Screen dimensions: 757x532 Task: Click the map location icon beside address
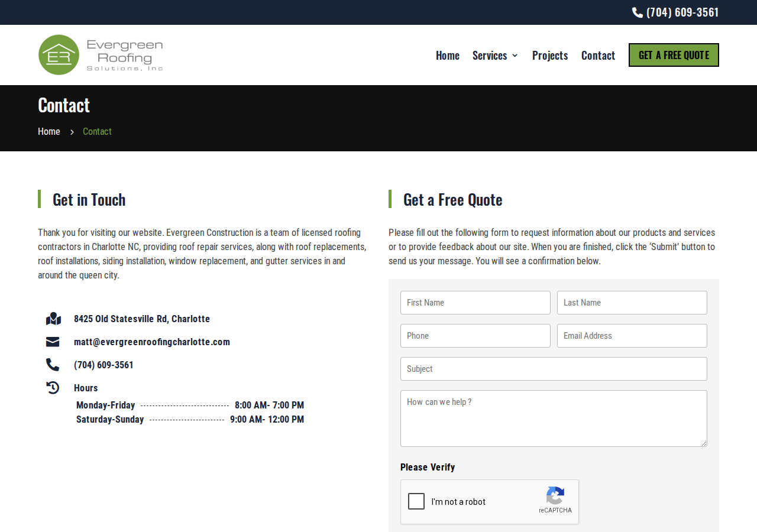tap(53, 319)
